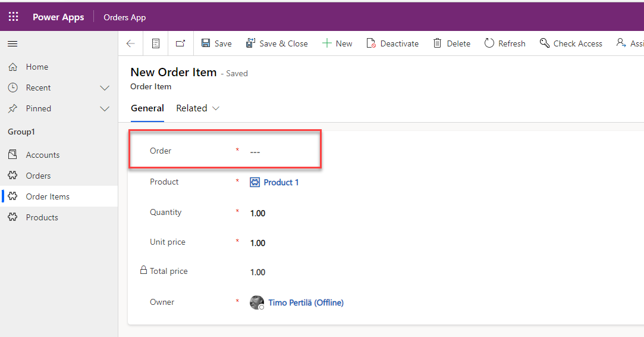Click the empty Order lookup field

279,151
